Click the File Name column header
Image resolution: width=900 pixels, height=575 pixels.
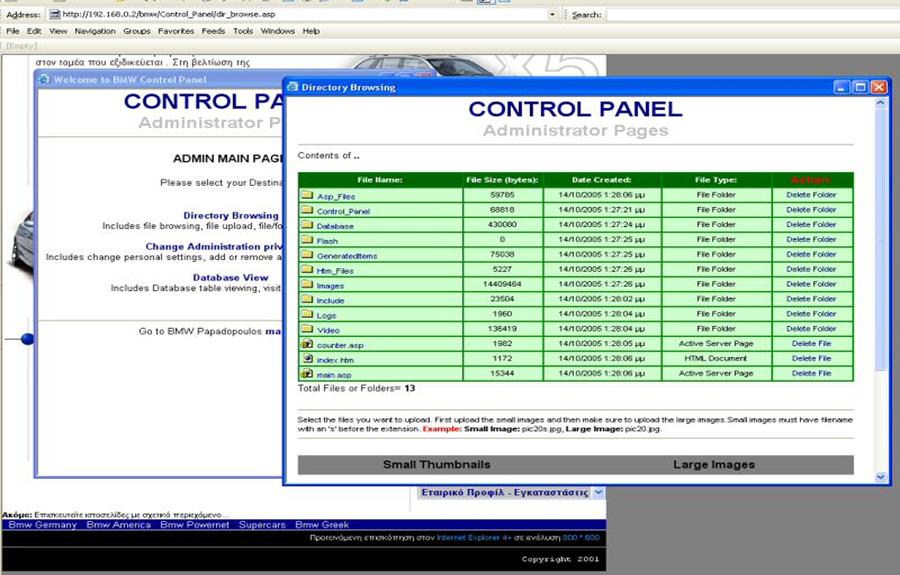[380, 180]
